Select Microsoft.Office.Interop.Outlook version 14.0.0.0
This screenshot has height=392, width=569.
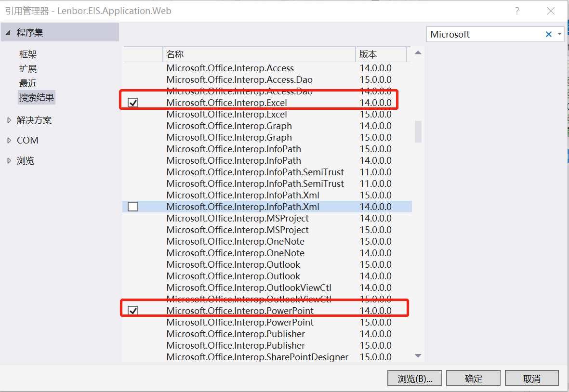(x=267, y=276)
